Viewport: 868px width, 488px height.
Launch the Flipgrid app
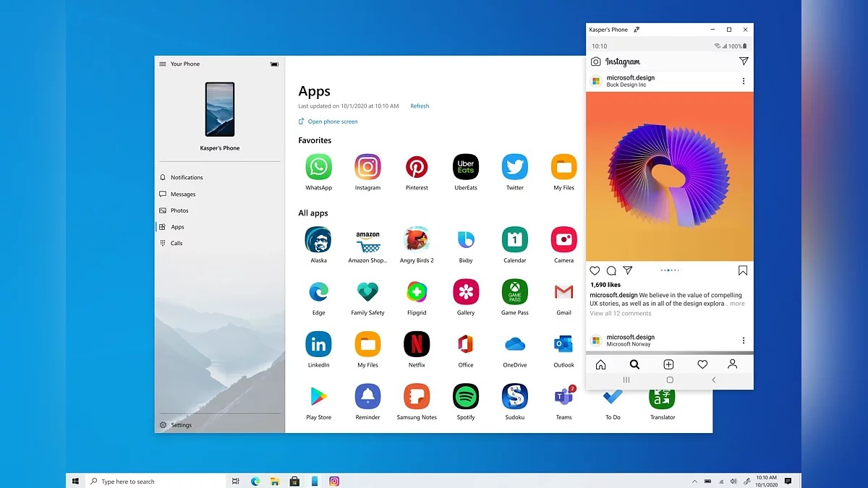[417, 292]
